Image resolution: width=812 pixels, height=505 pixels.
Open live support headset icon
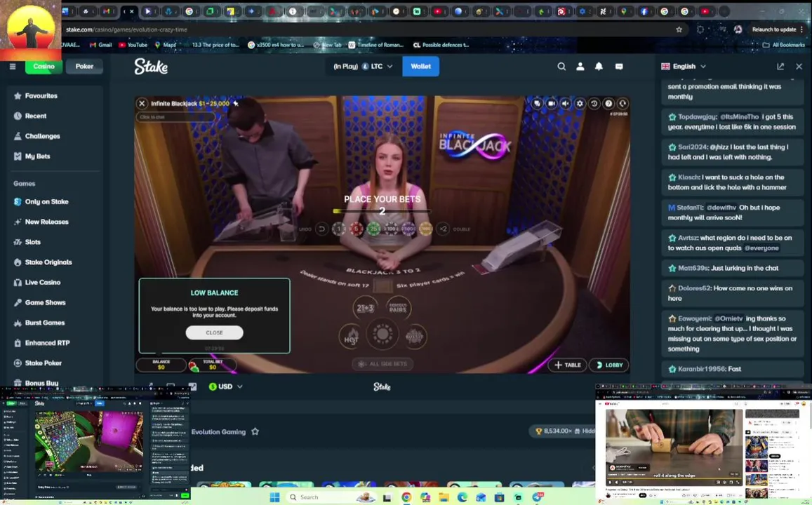623,104
